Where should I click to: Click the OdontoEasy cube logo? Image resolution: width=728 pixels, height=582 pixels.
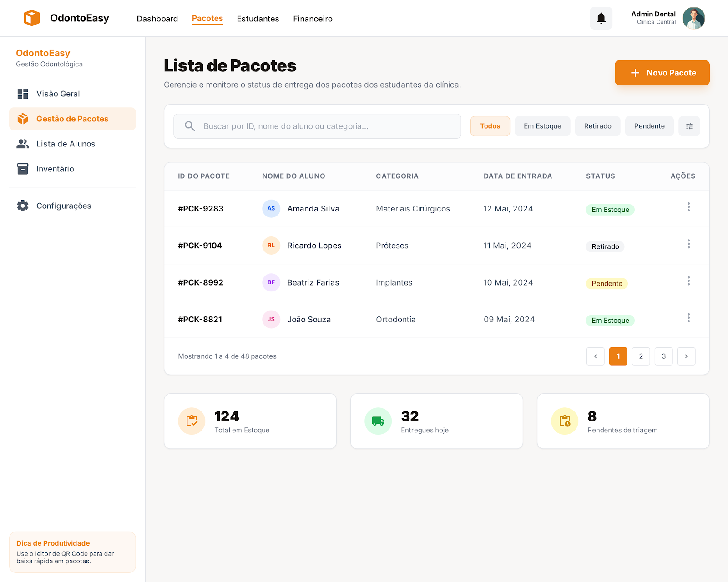32,18
